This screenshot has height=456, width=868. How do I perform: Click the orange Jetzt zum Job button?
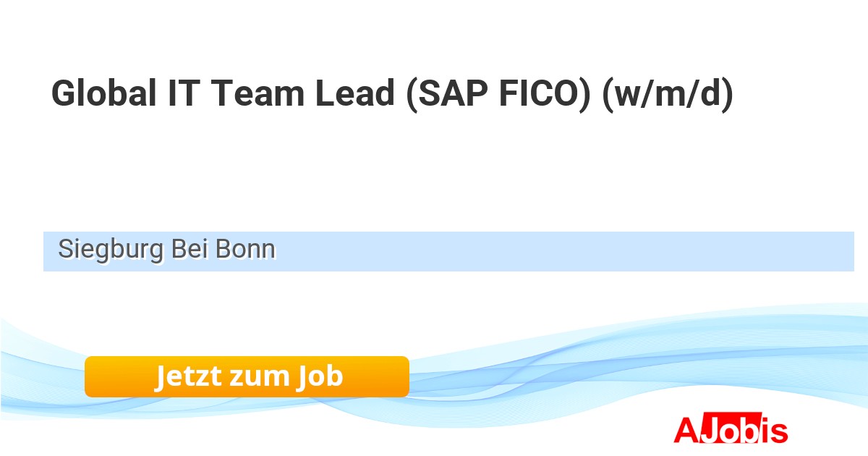[x=247, y=376]
